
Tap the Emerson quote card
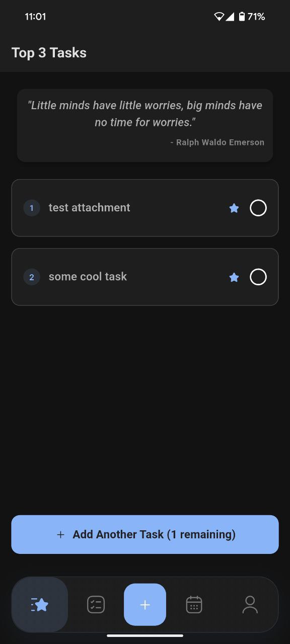(x=145, y=125)
